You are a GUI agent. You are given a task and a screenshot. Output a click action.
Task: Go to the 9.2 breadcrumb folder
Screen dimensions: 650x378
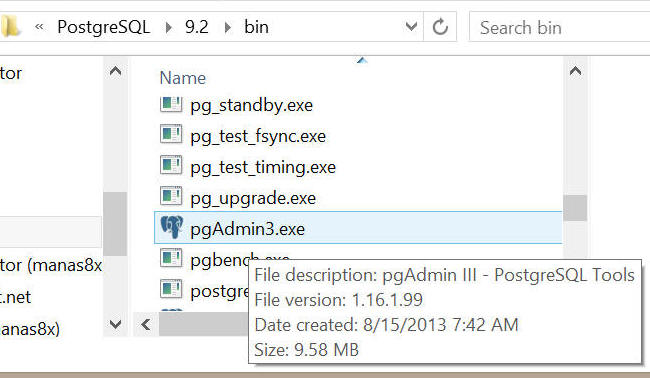pos(196,27)
